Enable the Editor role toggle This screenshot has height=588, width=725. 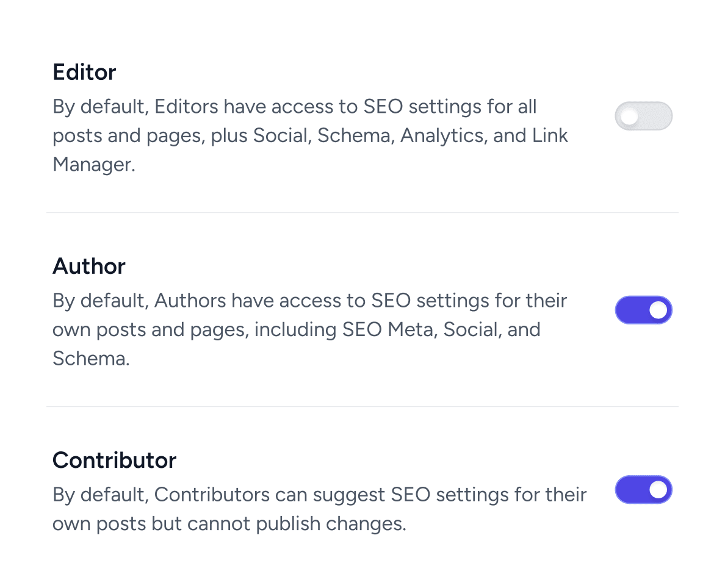643,116
